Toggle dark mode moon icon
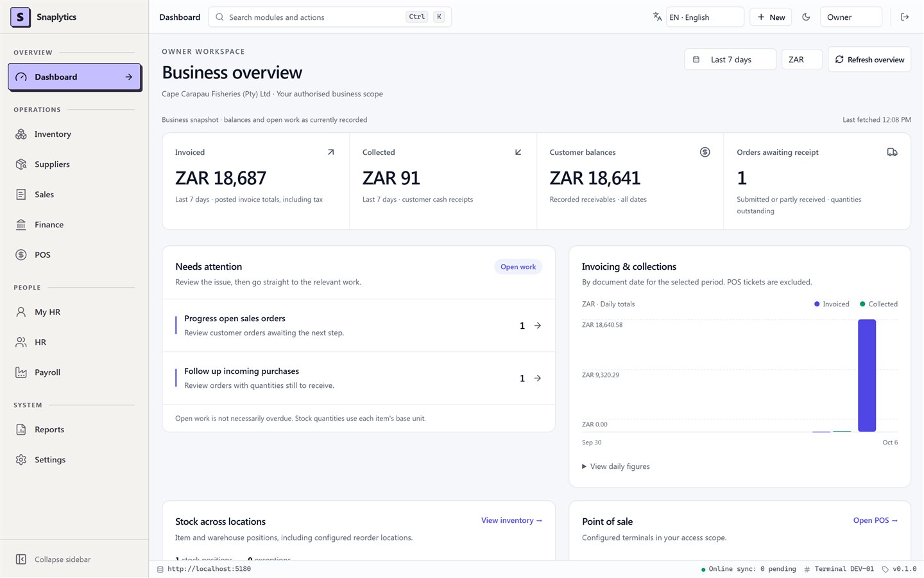Image resolution: width=924 pixels, height=578 pixels. point(806,17)
